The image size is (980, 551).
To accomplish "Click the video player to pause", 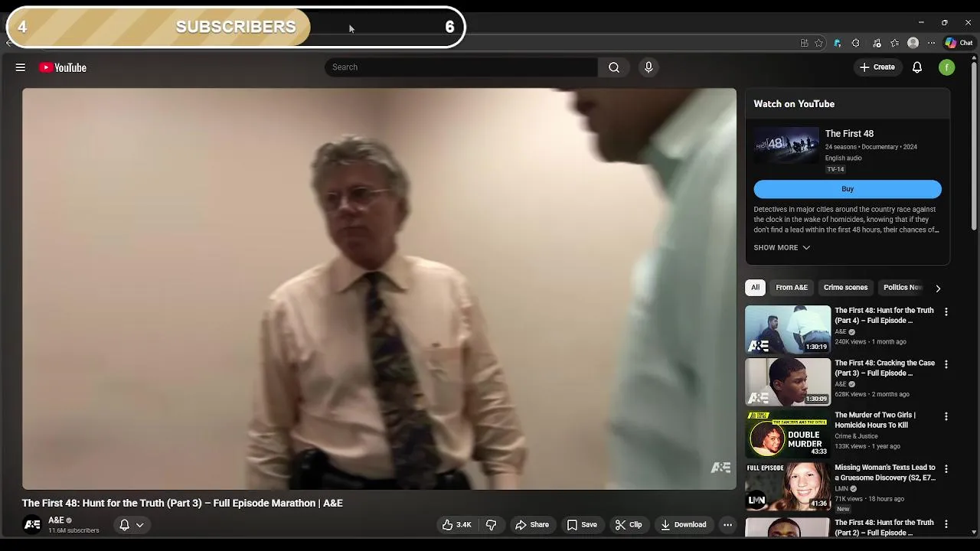I will coord(379,289).
